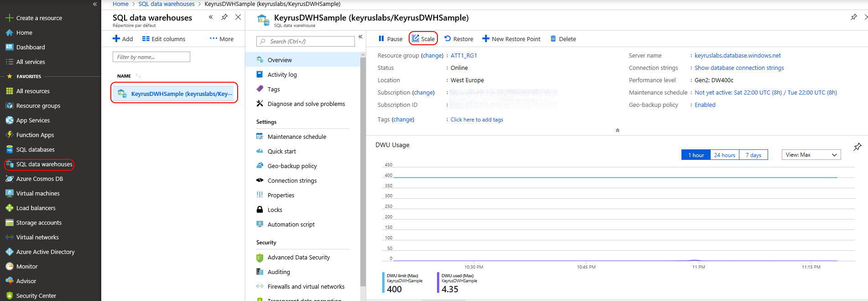Open the Overview menu item
Image resolution: width=868 pixels, height=301 pixels.
[x=303, y=60]
